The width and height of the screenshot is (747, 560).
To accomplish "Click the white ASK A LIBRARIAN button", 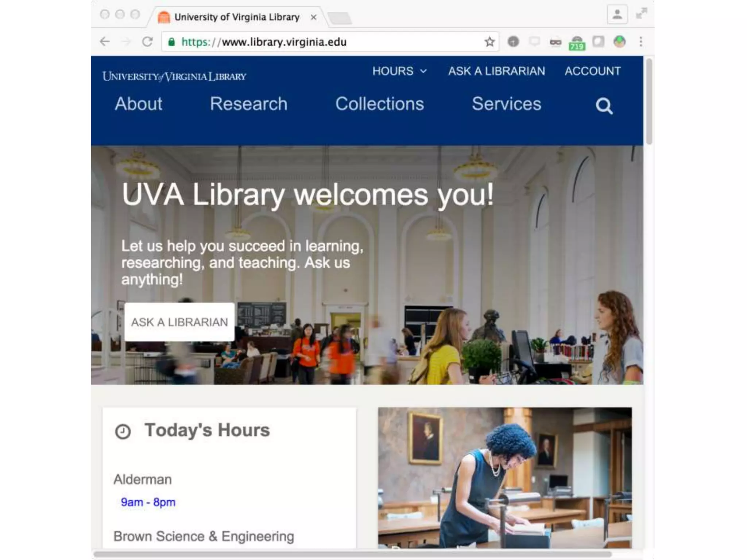I will tap(179, 322).
